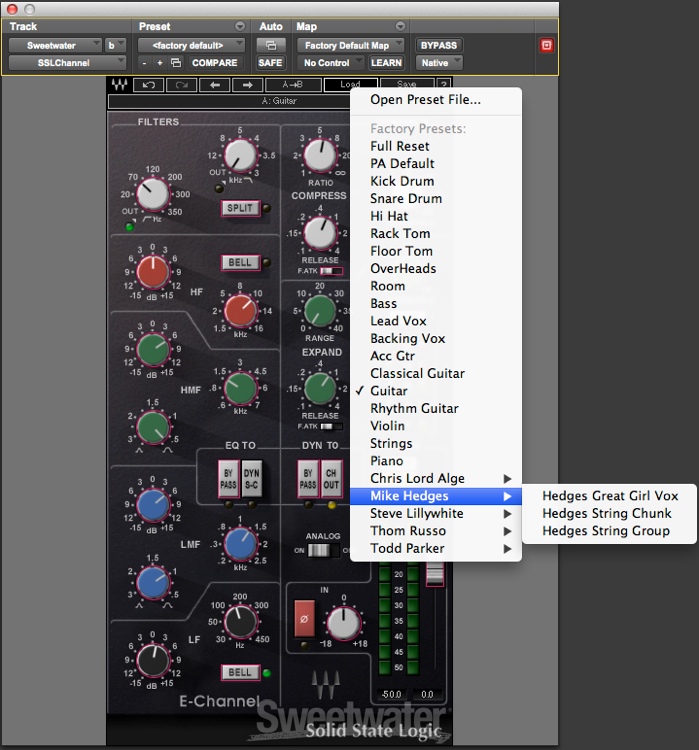Screen dimensions: 699x750
Task: Click the HMF gain green knob
Action: pos(153,349)
